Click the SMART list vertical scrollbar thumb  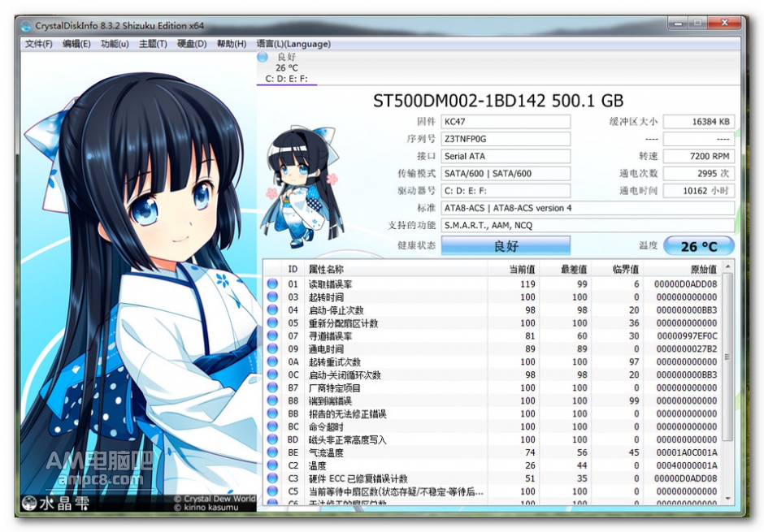728,357
